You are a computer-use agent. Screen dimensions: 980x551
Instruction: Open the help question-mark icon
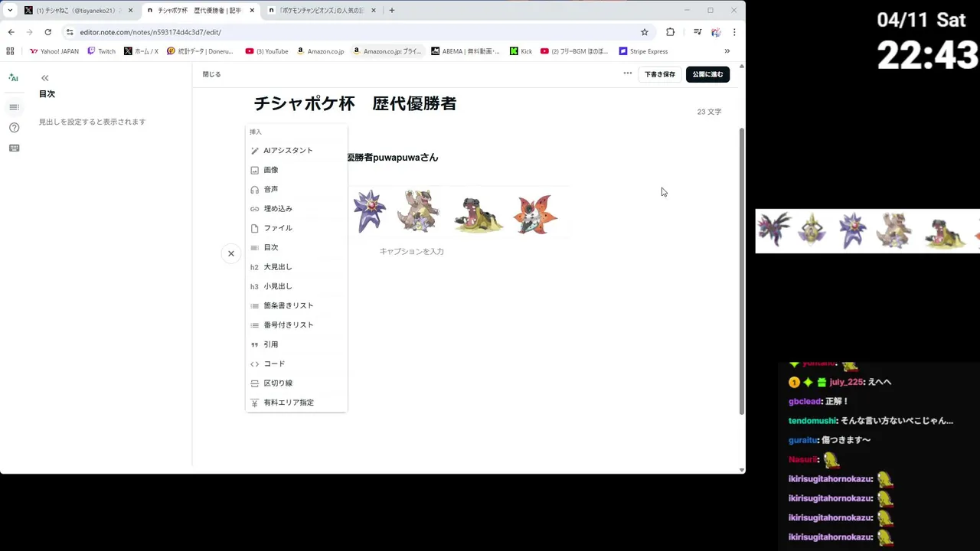click(x=14, y=128)
